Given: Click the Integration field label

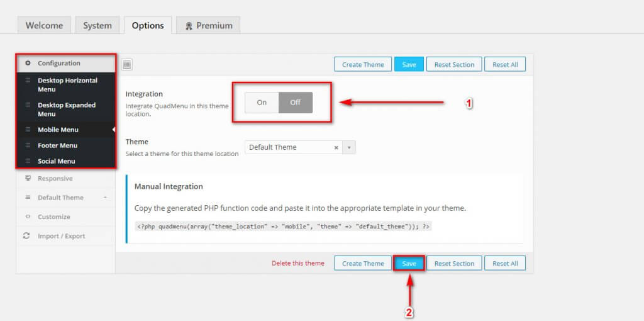Looking at the screenshot, I should [x=144, y=94].
